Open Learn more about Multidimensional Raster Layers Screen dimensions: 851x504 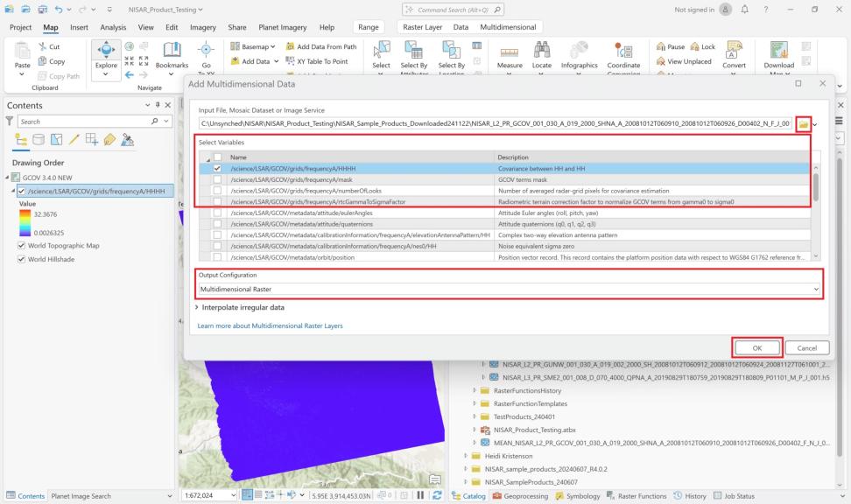270,326
